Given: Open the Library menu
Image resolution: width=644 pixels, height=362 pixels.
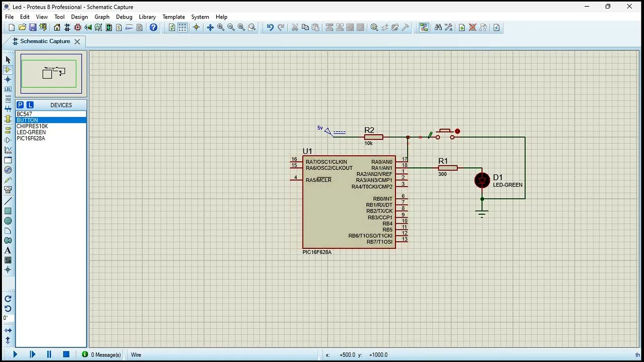Looking at the screenshot, I should 147,17.
